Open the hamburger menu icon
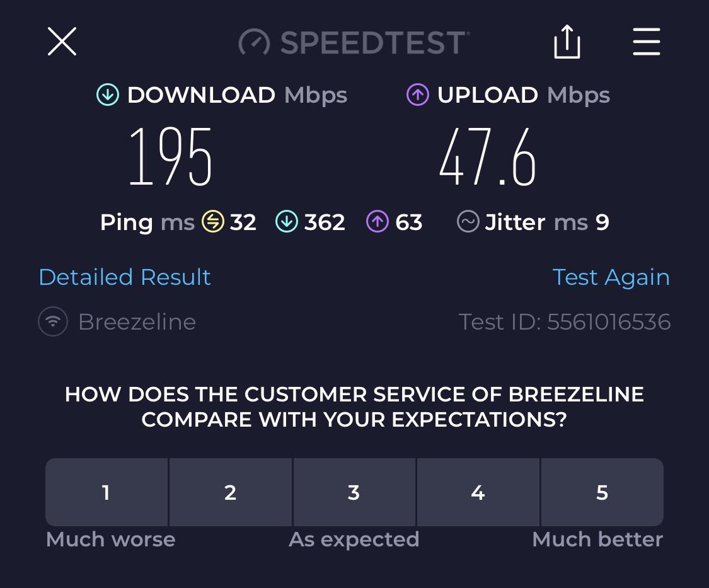The width and height of the screenshot is (709, 588). pos(647,42)
